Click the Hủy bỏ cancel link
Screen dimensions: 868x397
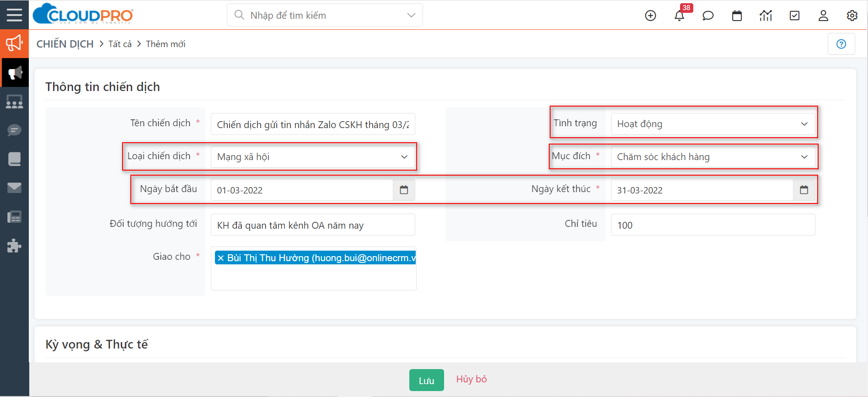click(x=472, y=379)
